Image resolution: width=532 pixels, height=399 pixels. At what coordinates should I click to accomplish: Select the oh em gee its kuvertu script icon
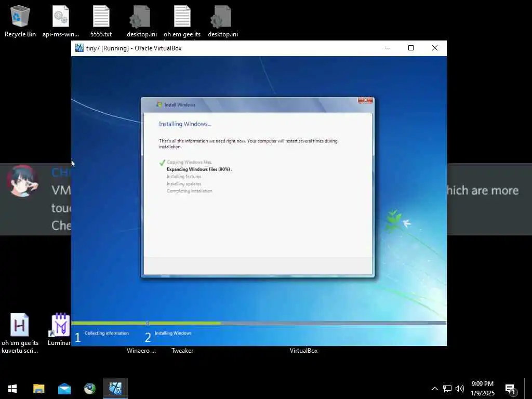(20, 333)
